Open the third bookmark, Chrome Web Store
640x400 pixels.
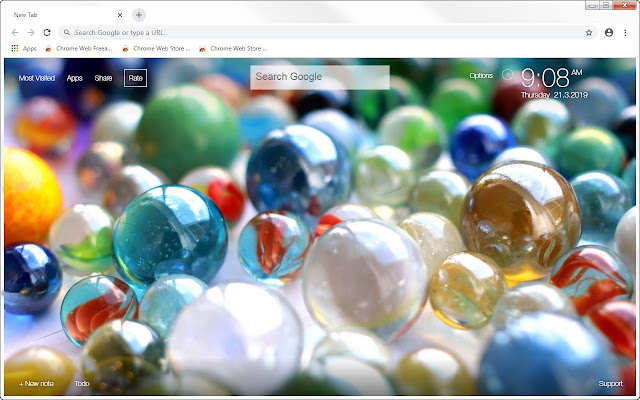pyautogui.click(x=233, y=48)
